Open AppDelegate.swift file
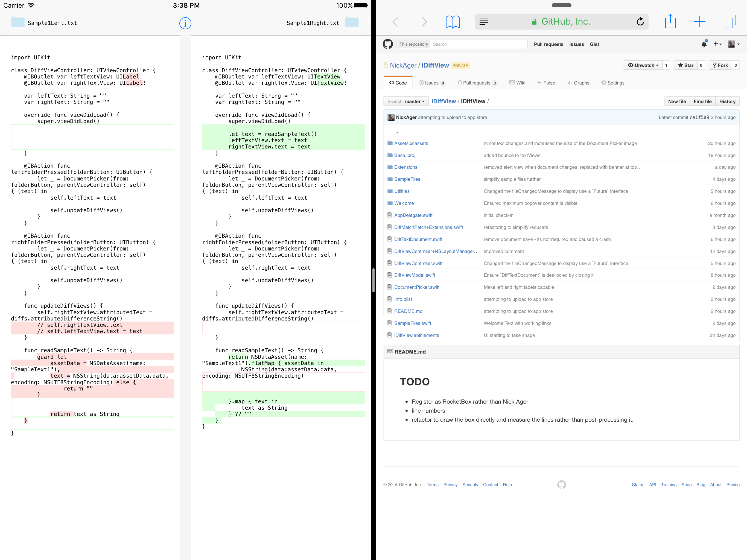Viewport: 747px width, 560px height. [x=413, y=215]
